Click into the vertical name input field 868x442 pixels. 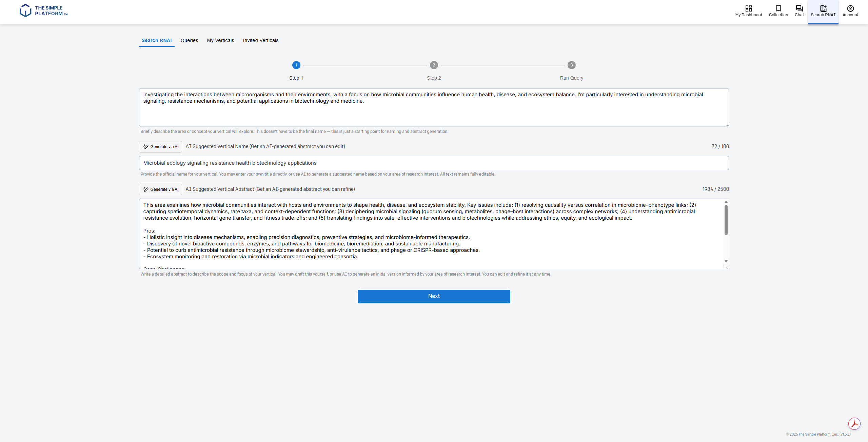pyautogui.click(x=434, y=163)
